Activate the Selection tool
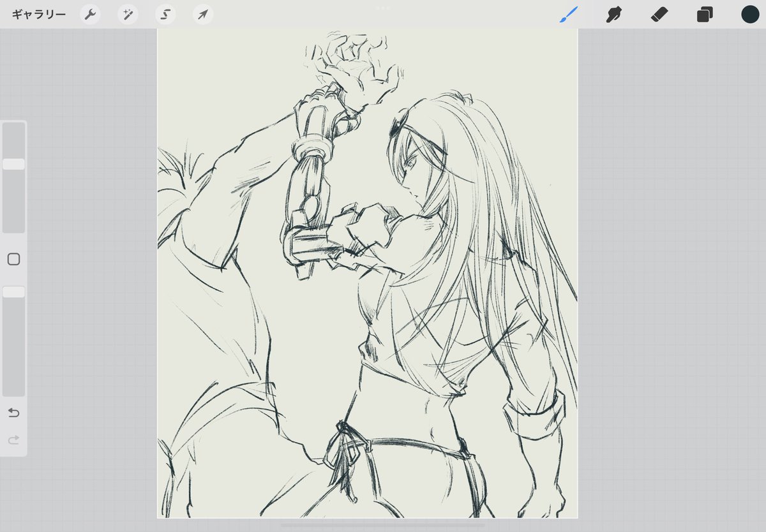Viewport: 766px width, 532px height. click(x=165, y=15)
